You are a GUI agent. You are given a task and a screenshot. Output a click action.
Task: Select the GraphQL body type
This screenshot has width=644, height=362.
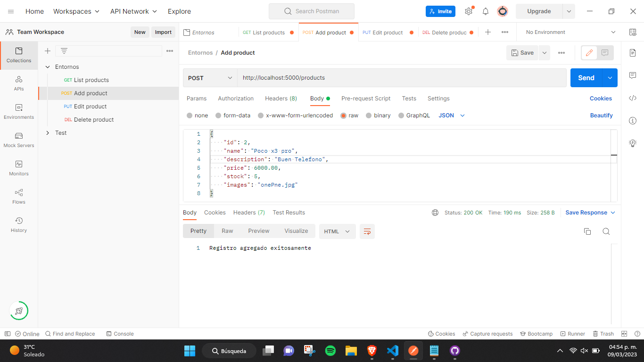click(401, 115)
